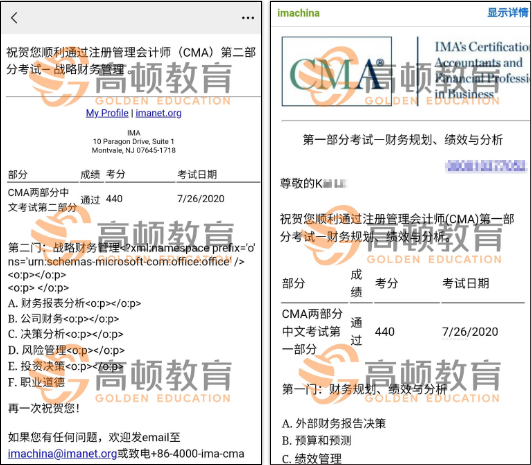
Task: Click the '考分' header in right table
Action: click(386, 283)
